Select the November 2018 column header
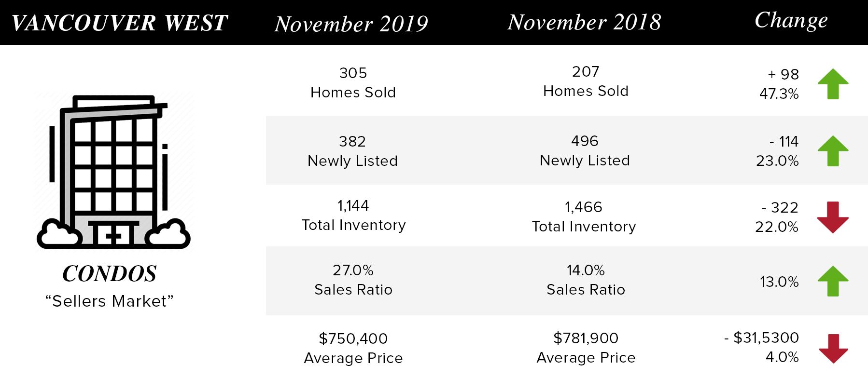Screen dimensions: 868x378 [584, 22]
